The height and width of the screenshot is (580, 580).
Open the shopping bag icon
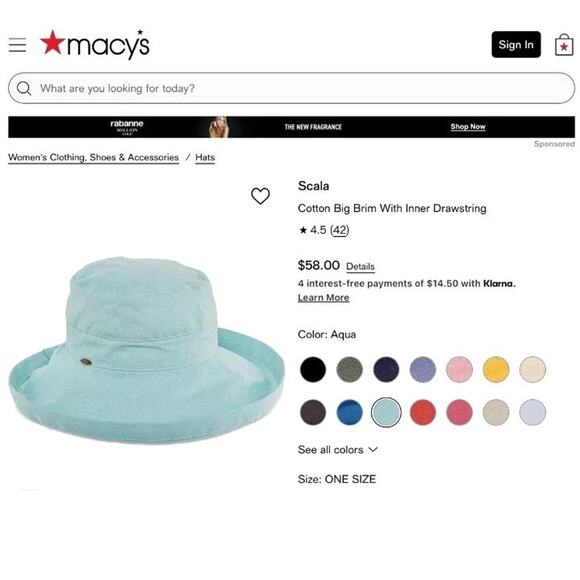[x=564, y=45]
